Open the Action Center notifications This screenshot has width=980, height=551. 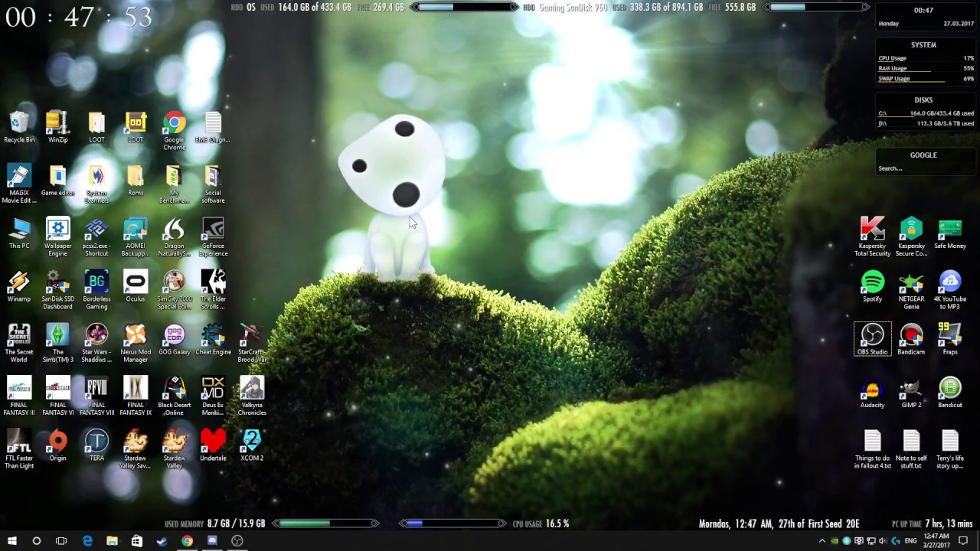click(963, 540)
